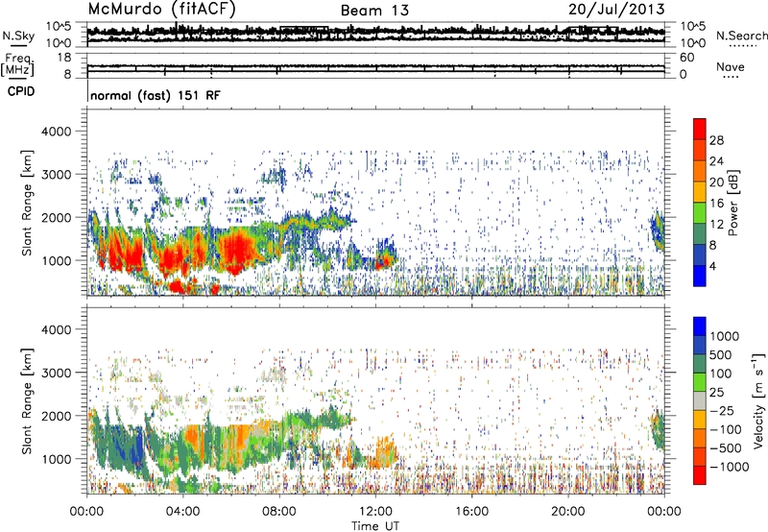The height and width of the screenshot is (532, 768).
Task: Click the '28' tick on Power colorbar
Action: tap(716, 140)
